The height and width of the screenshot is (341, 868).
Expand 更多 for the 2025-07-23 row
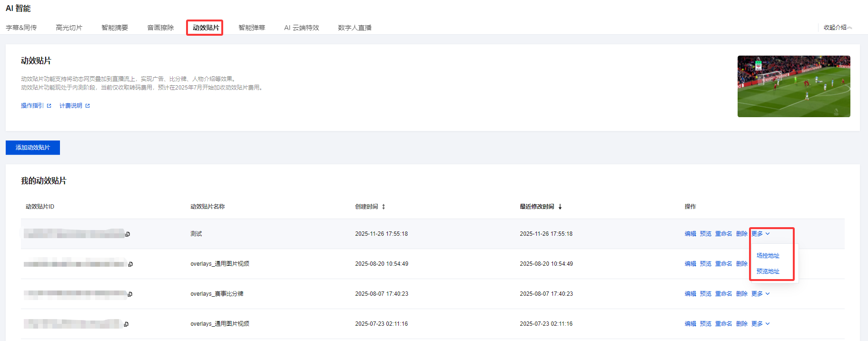(x=760, y=324)
